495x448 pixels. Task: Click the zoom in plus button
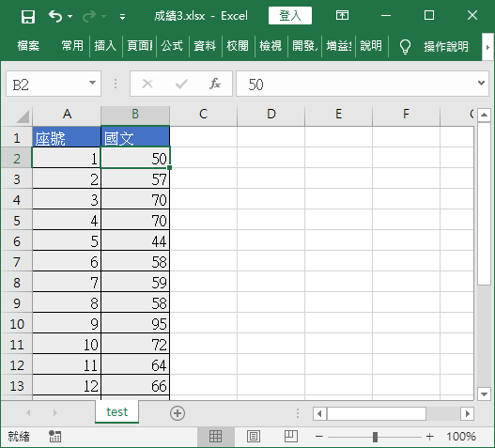click(429, 437)
